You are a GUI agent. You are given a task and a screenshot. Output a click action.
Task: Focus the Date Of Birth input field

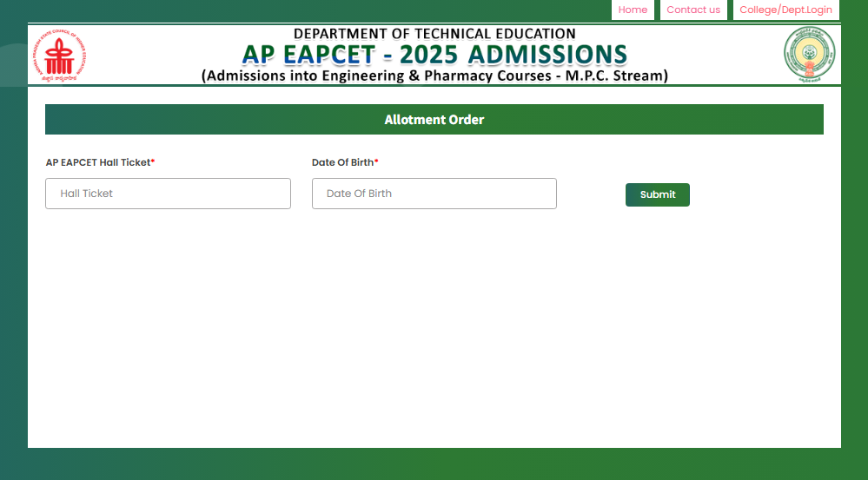point(434,194)
